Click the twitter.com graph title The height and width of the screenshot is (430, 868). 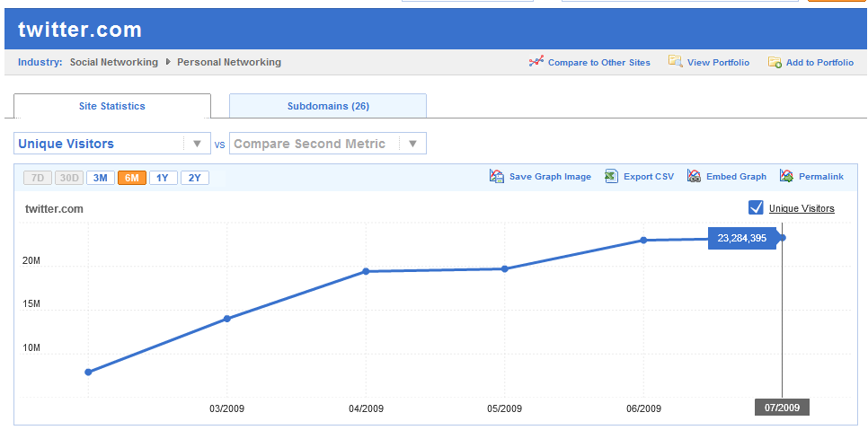pos(54,208)
